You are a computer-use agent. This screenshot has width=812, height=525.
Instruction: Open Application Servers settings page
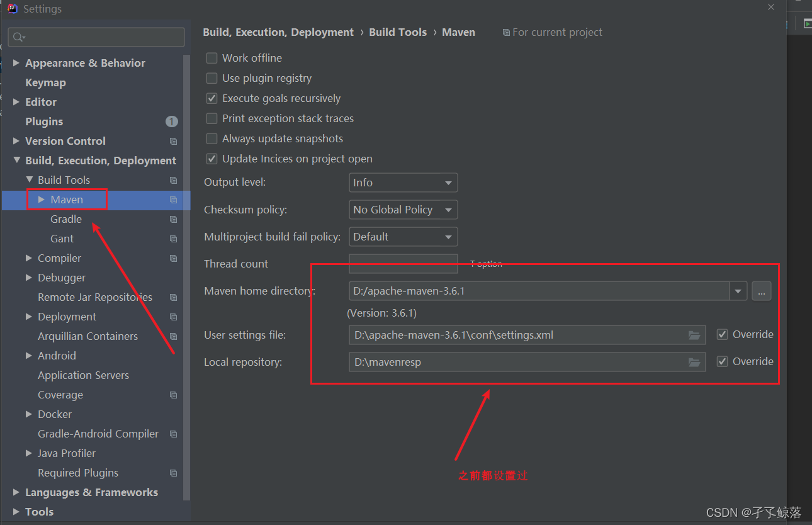point(83,375)
